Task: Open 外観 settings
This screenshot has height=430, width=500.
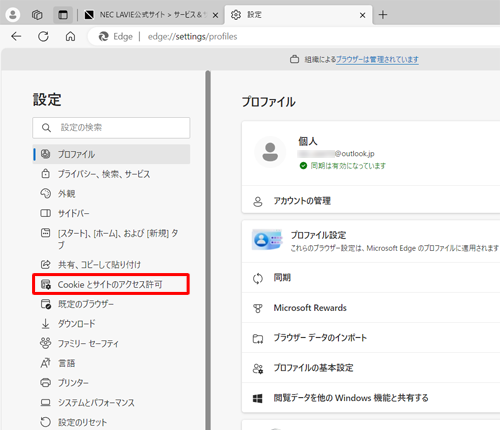Action: [111, 194]
